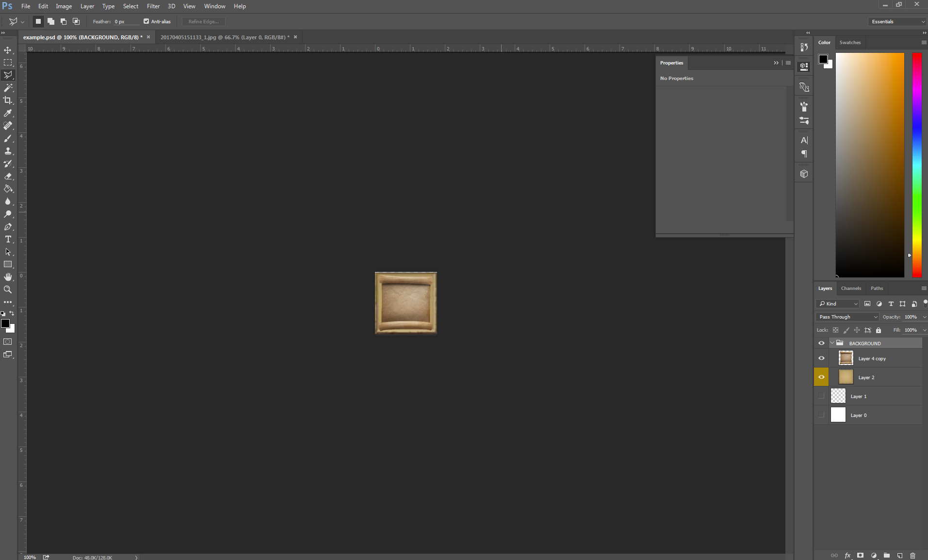
Task: Open the Select menu
Action: pyautogui.click(x=130, y=6)
